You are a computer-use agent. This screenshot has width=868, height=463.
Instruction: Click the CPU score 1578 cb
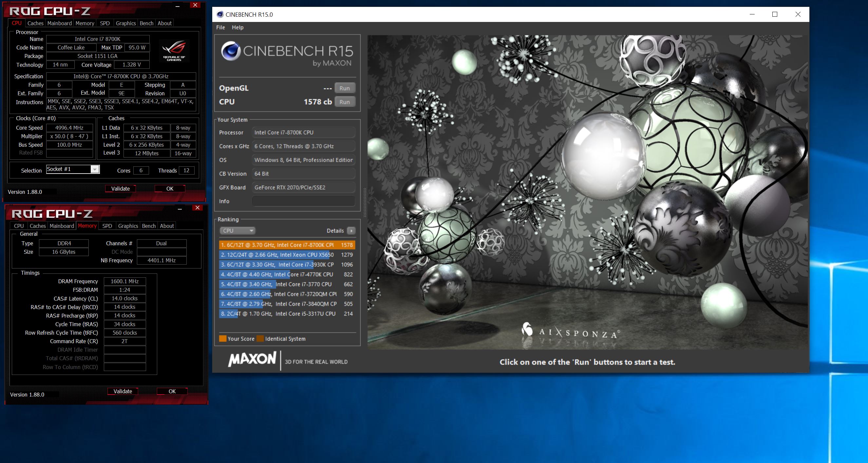(318, 102)
